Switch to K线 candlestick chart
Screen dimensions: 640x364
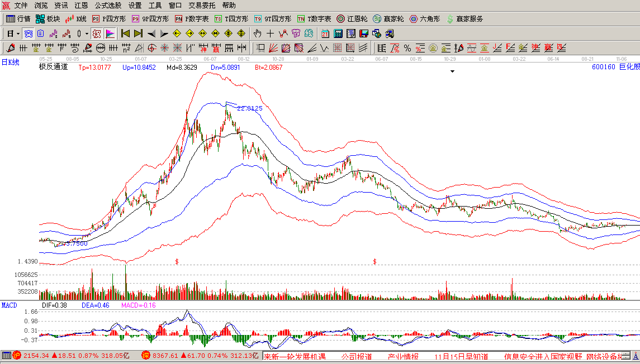(x=75, y=18)
